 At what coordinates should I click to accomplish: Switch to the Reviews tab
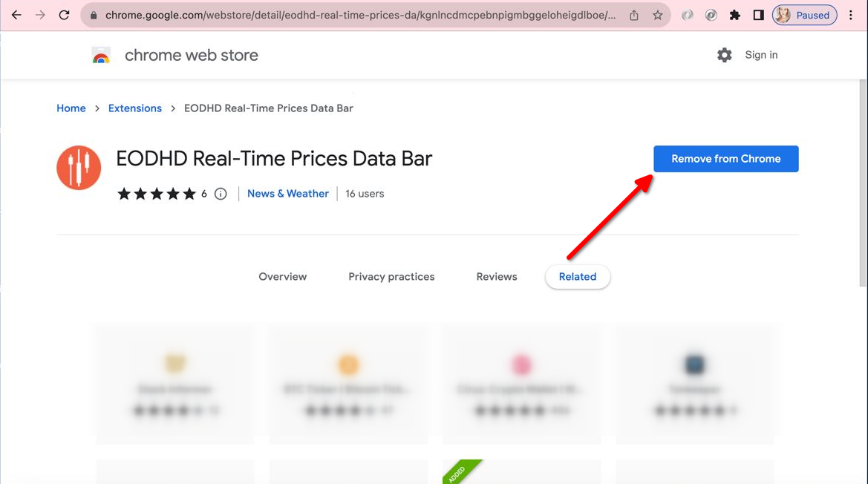(497, 277)
